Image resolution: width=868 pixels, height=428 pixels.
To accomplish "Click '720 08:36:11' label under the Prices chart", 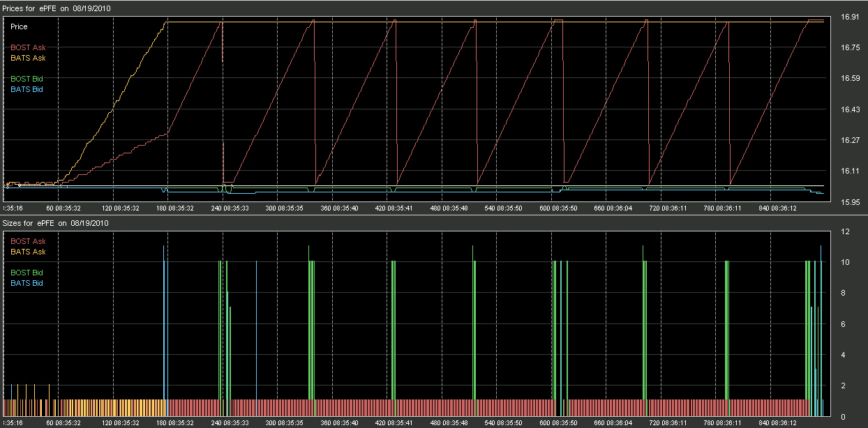I will pyautogui.click(x=668, y=208).
